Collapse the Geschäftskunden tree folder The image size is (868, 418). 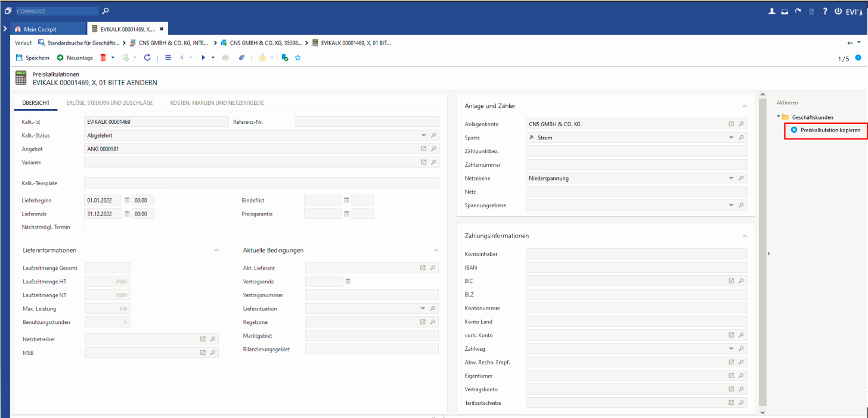(x=778, y=117)
